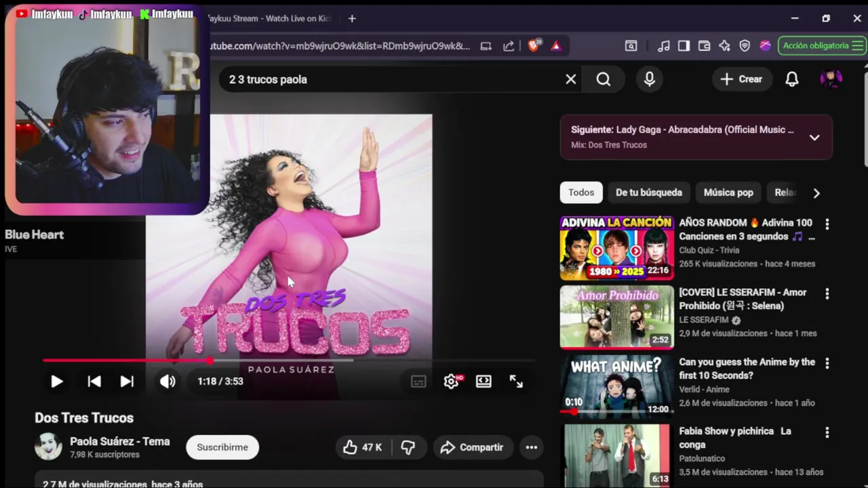Click the title 'Can you guess the Anime'

coord(747,369)
